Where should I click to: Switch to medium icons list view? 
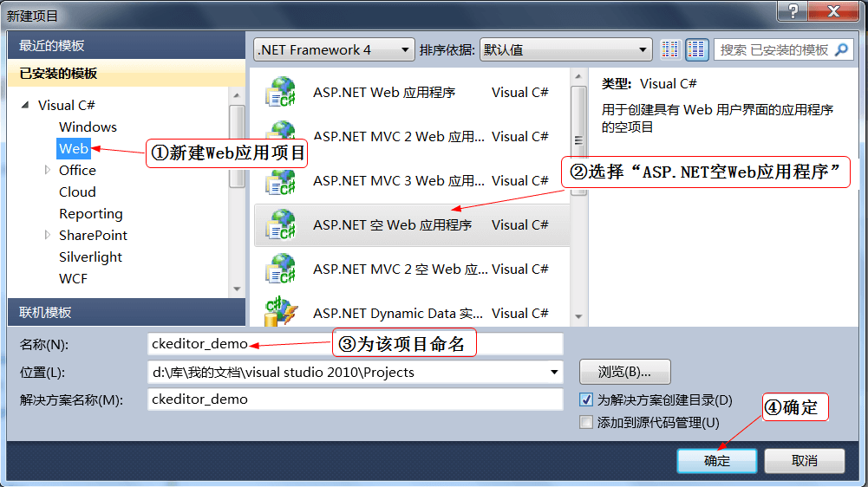click(695, 49)
